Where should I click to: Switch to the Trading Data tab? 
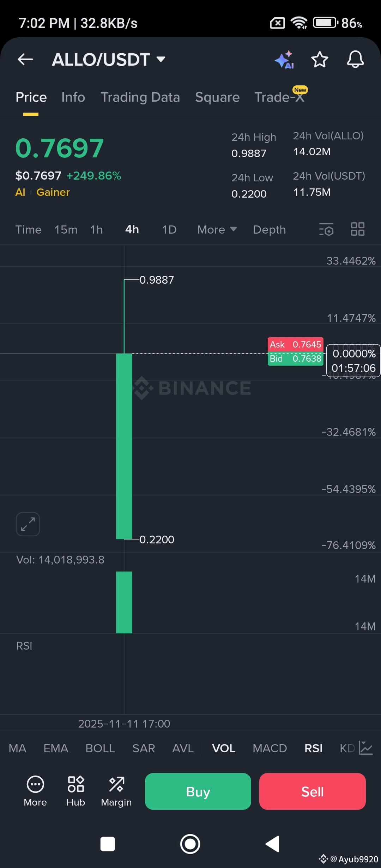click(140, 97)
